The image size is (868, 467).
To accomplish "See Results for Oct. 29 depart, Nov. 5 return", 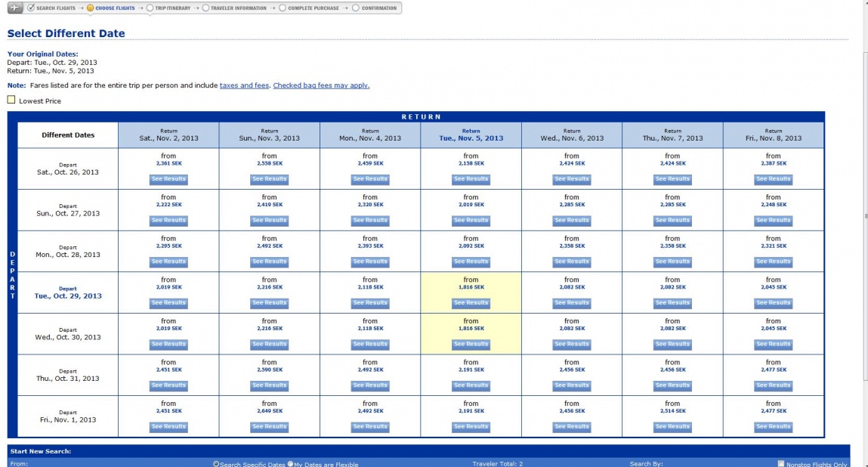I will (471, 303).
